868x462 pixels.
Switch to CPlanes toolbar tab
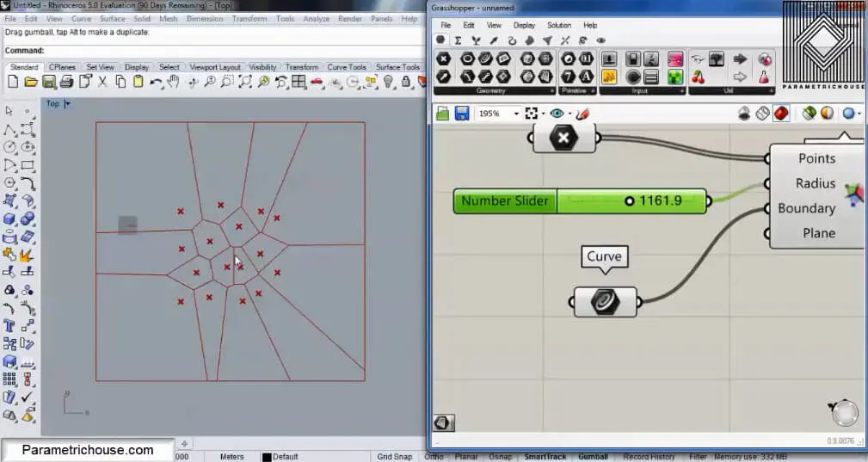[62, 67]
